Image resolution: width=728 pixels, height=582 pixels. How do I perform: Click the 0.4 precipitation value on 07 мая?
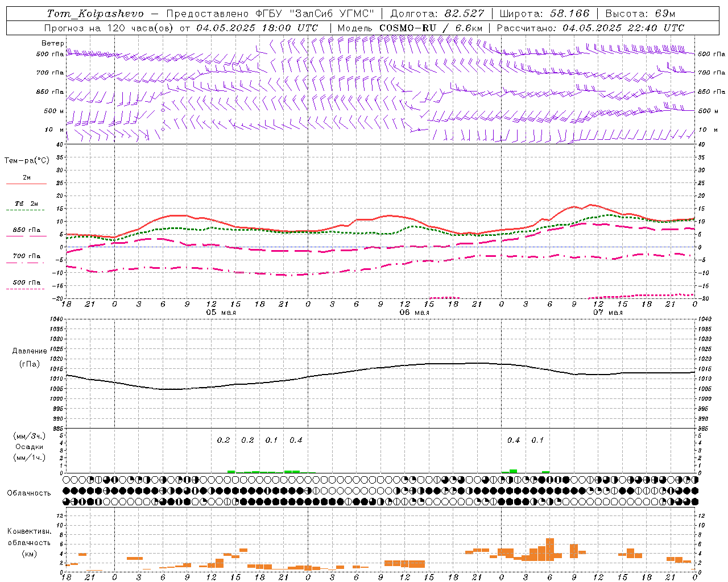pos(514,440)
